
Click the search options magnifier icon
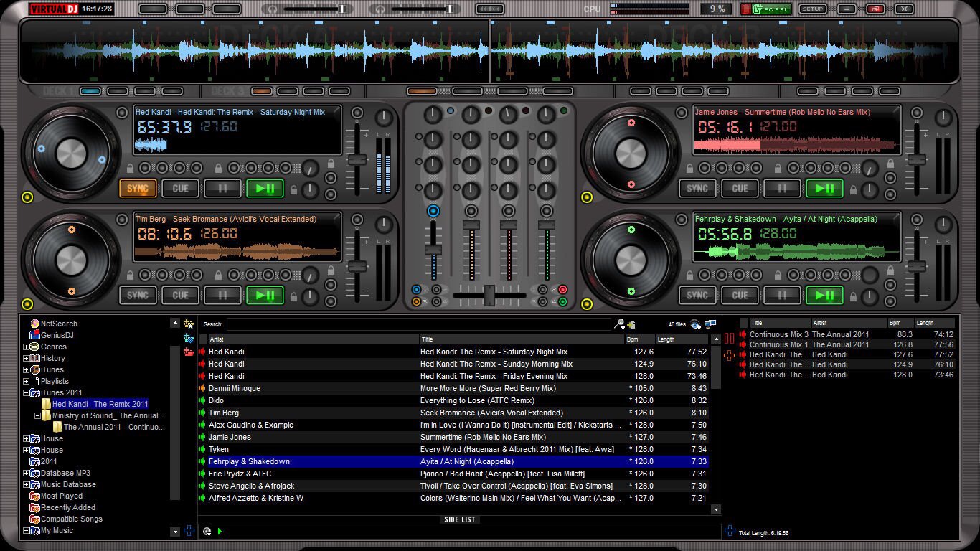point(620,324)
